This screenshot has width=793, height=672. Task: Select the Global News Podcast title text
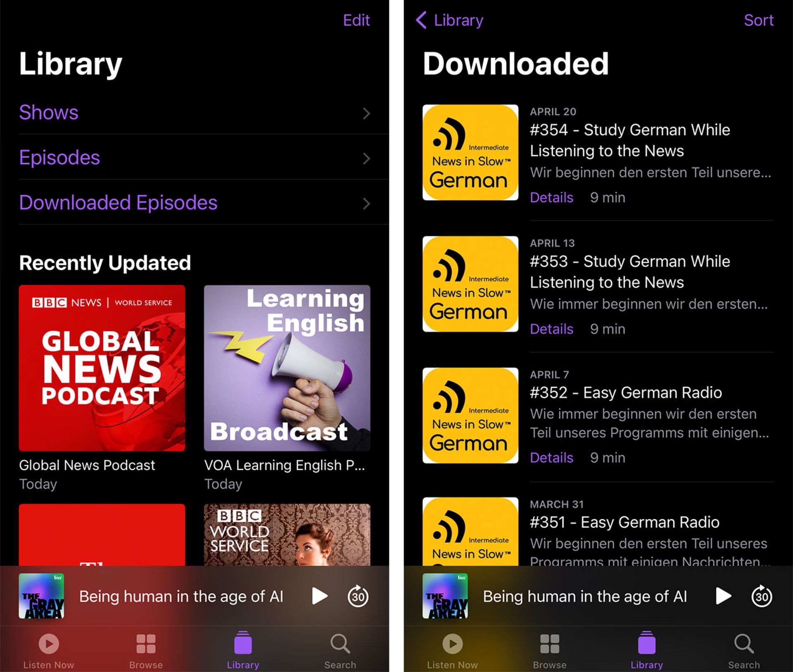87,465
